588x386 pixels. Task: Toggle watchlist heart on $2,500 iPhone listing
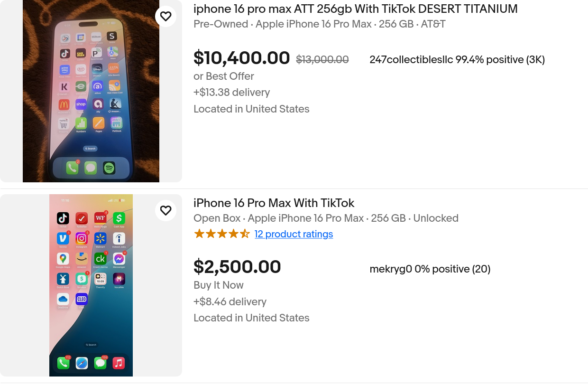point(165,211)
